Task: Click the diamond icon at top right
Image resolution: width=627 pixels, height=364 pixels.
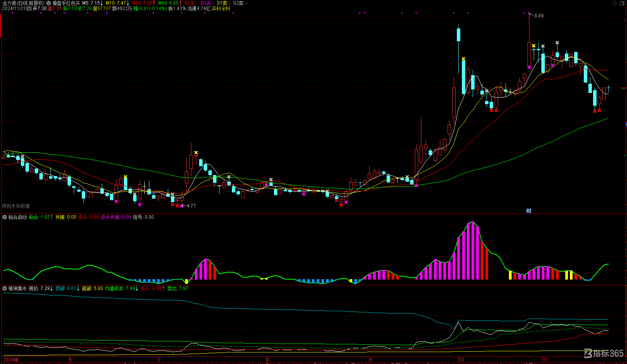Action: click(x=615, y=3)
